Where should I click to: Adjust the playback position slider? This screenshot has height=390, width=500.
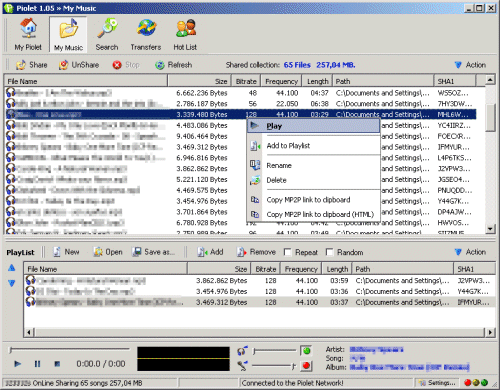[69, 349]
